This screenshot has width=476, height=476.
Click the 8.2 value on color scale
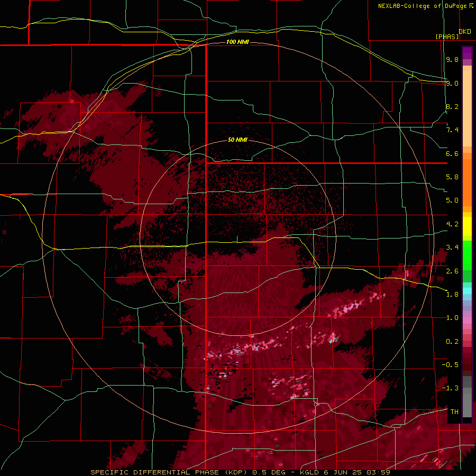click(452, 106)
